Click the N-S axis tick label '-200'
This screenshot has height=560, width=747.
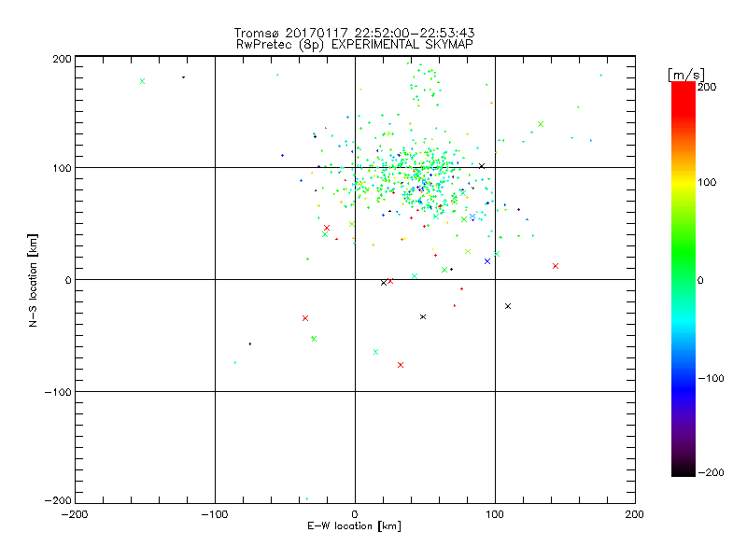coord(58,500)
